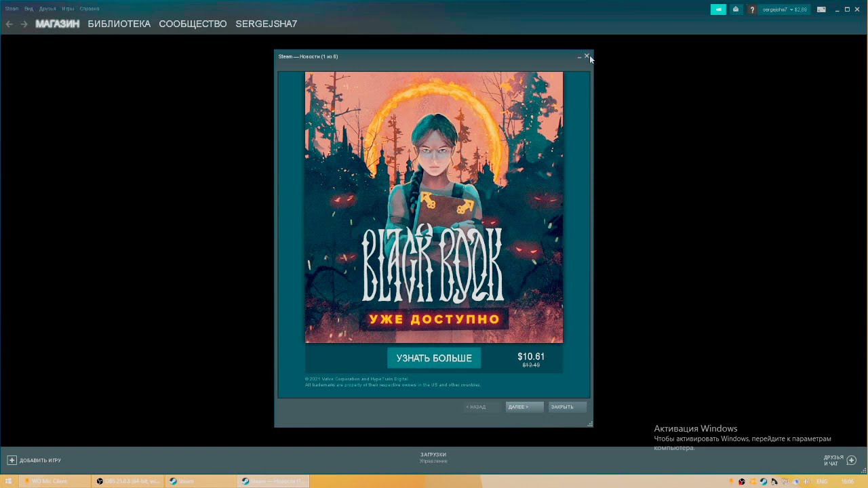868x488 pixels.
Task: Minimize the Steam news popup window
Action: 579,56
